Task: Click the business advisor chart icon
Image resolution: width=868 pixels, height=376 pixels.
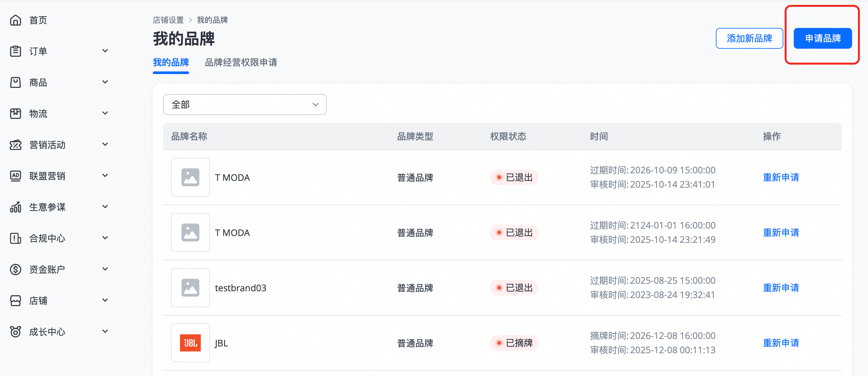Action: click(x=16, y=207)
